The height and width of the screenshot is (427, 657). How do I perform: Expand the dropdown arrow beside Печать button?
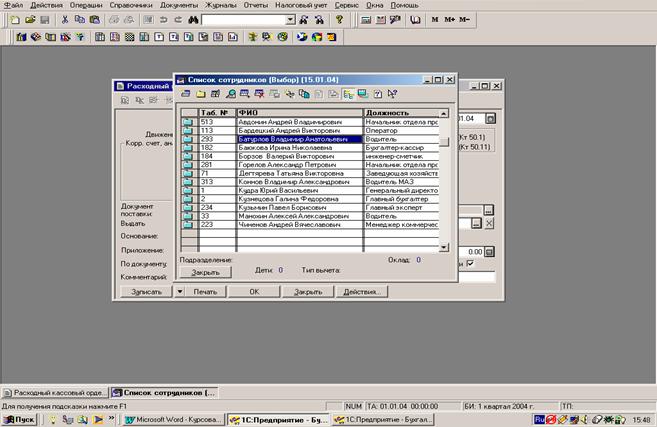point(180,291)
